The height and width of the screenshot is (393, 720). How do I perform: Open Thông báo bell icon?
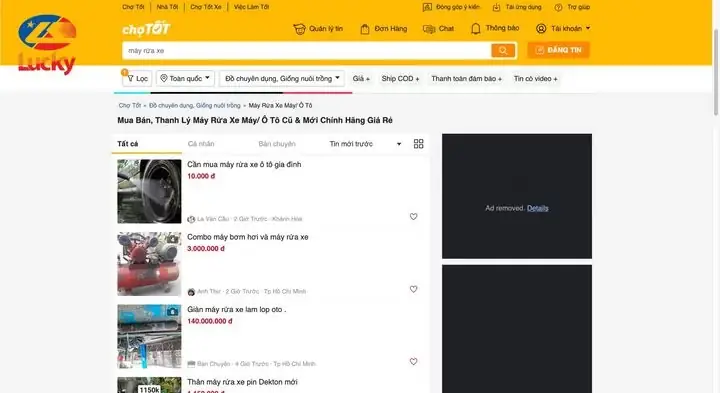(476, 29)
